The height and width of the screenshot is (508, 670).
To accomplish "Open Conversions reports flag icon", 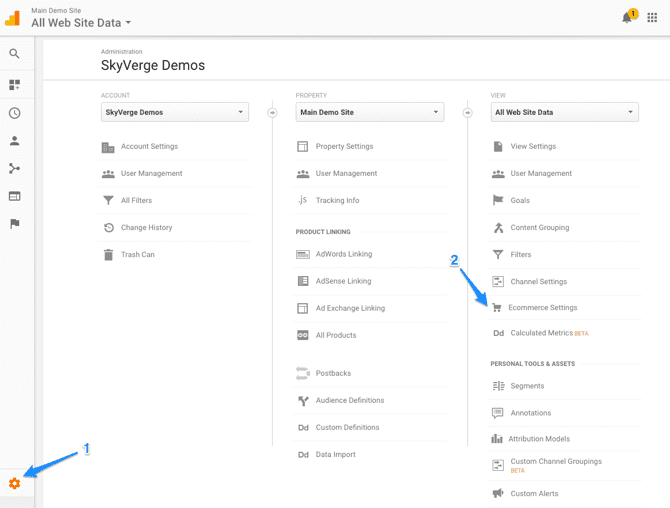I will point(14,224).
